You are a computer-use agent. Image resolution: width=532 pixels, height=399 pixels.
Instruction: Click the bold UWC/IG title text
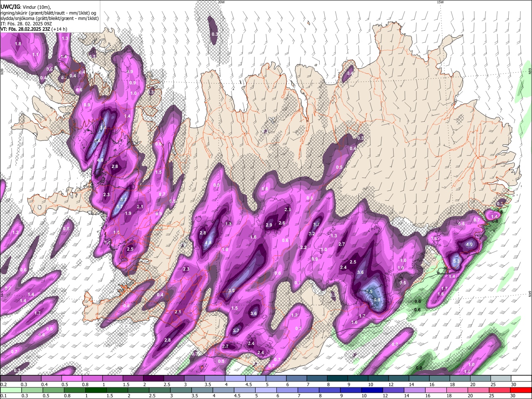(x=10, y=7)
